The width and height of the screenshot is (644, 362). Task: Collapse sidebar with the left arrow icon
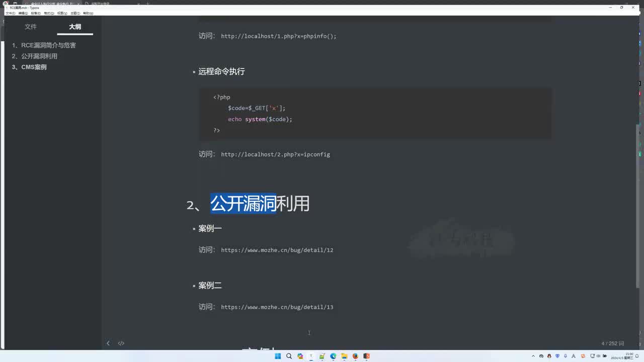pyautogui.click(x=108, y=343)
